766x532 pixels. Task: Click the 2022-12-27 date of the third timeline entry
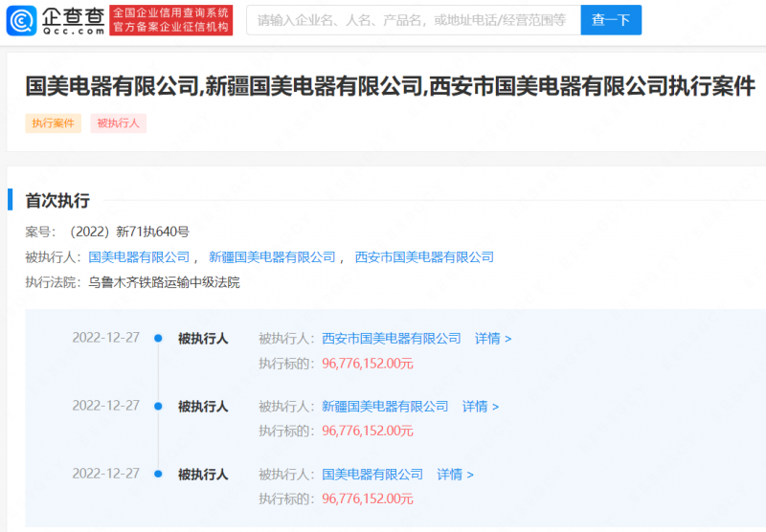click(x=106, y=474)
